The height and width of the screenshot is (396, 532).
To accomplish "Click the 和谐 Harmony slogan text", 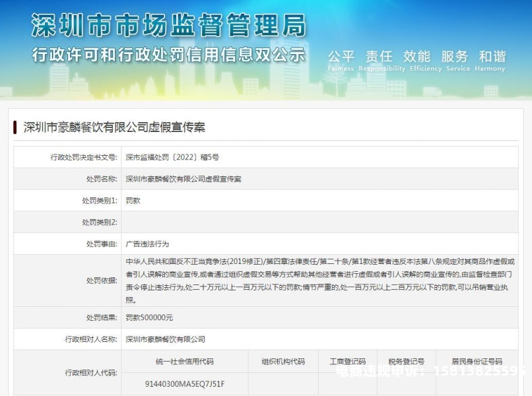I will click(492, 59).
